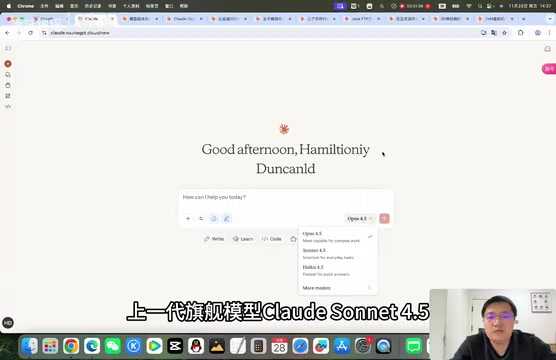This screenshot has height=360, width=556.
Task: Open the Projects icon in sidebar
Action: click(8, 85)
